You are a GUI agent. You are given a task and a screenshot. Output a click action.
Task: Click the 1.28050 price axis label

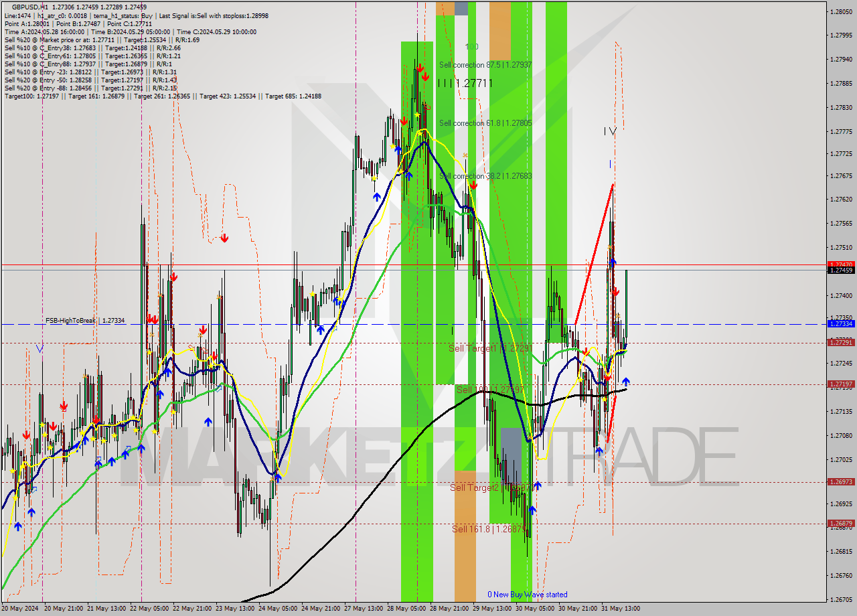tap(842, 11)
